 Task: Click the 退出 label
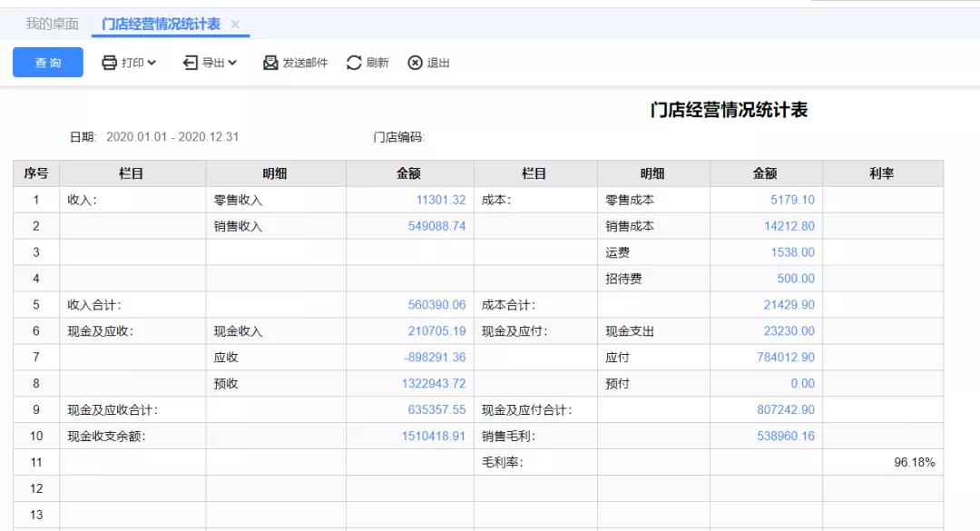(438, 63)
